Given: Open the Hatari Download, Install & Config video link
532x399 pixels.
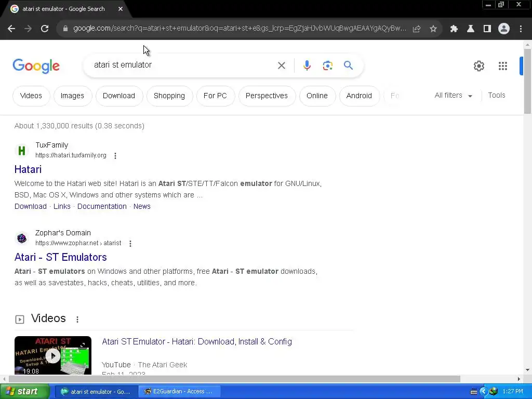Looking at the screenshot, I should click(197, 342).
